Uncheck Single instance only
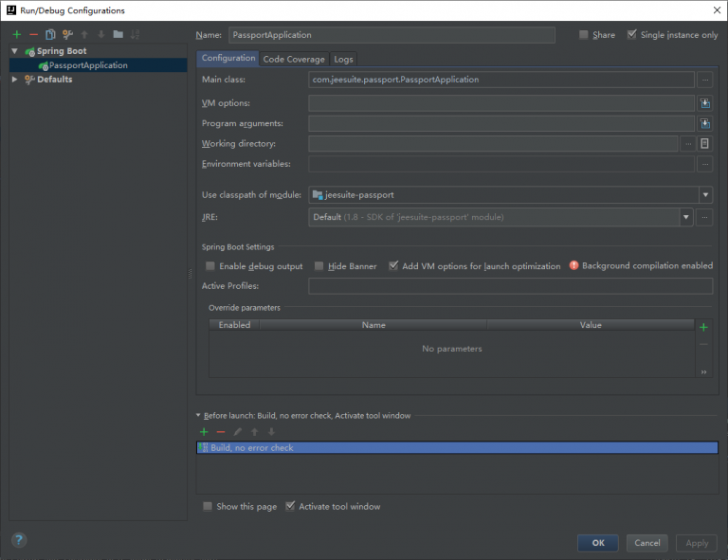Screen dimensions: 728x560 (632, 35)
